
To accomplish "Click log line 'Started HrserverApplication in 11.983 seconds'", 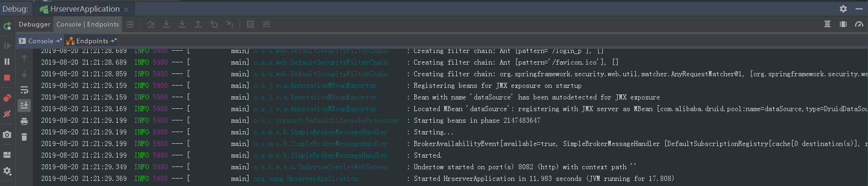I will 544,179.
